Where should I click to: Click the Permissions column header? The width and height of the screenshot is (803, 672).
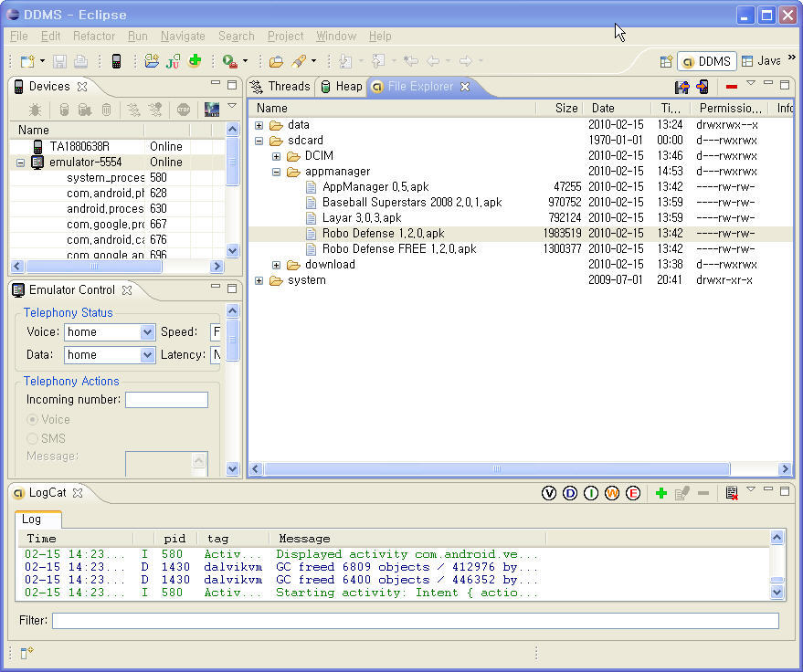coord(730,109)
